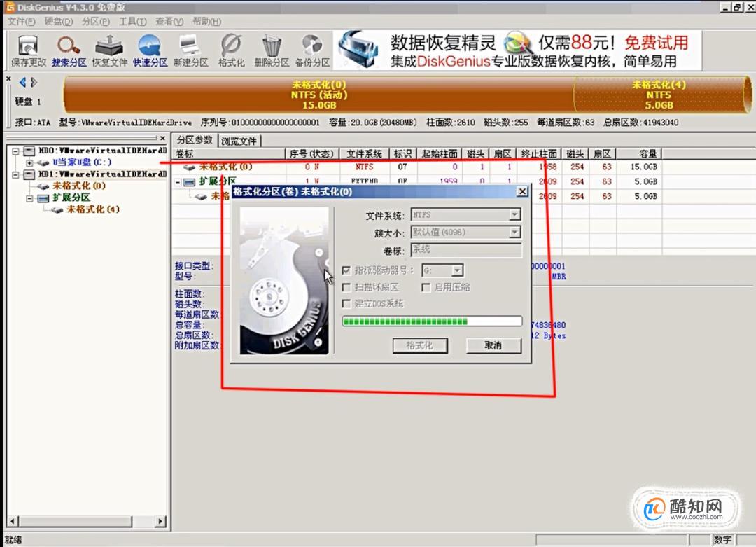Viewport: 756px width, 547px height.
Task: Open the 簇大小 cluster size dropdown
Action: click(x=515, y=233)
